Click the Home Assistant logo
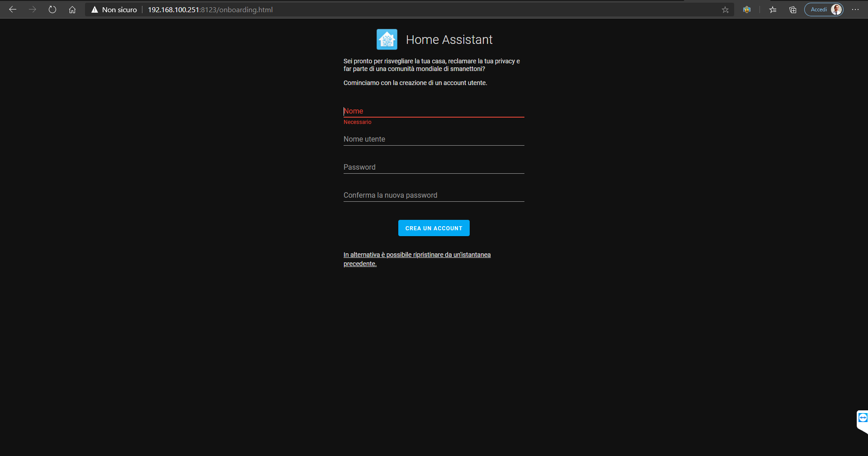Screen dimensions: 868x456 tap(387, 39)
